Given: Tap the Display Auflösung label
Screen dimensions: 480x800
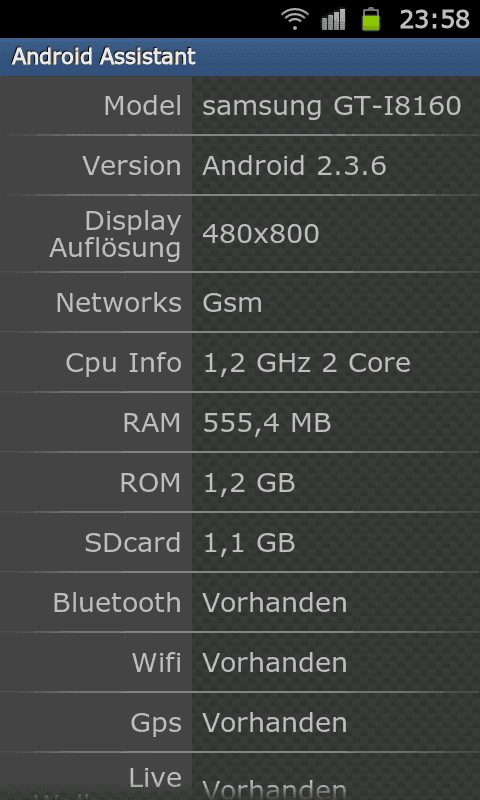Looking at the screenshot, I should [x=115, y=234].
